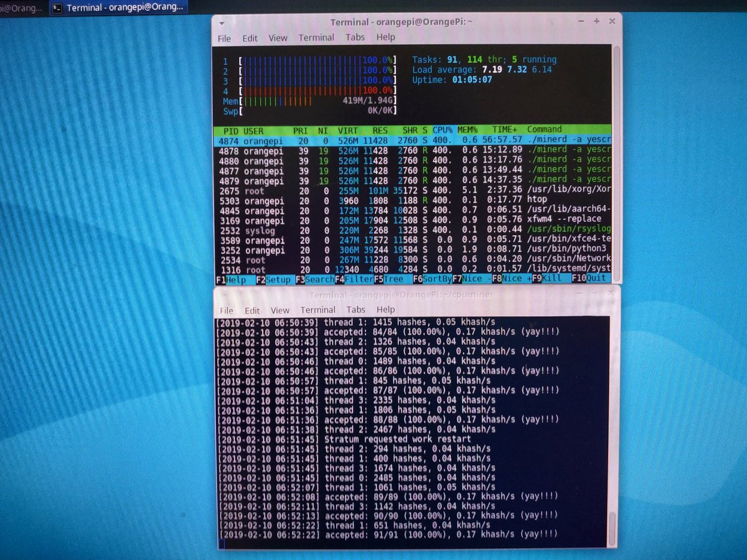The height and width of the screenshot is (560, 747).
Task: Open View menu in the cpuminer terminal window
Action: tap(280, 310)
